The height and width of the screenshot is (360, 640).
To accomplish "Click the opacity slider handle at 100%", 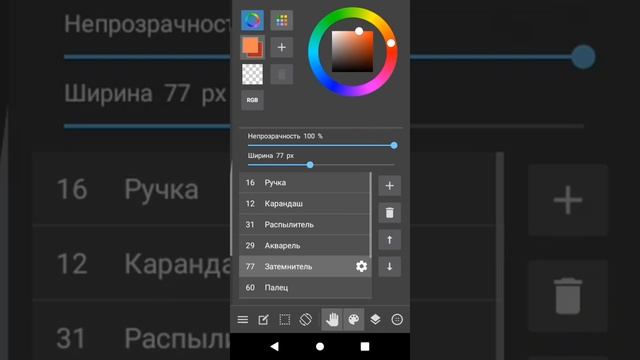I will point(394,145).
